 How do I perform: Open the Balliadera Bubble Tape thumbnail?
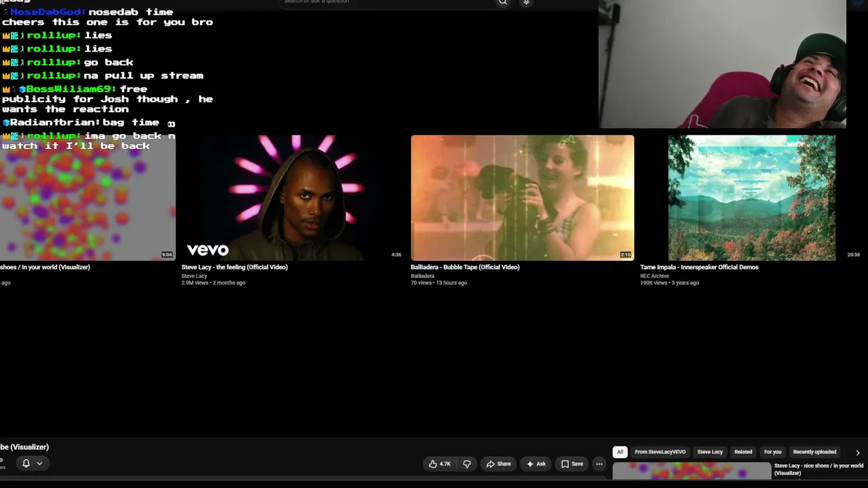pyautogui.click(x=522, y=198)
